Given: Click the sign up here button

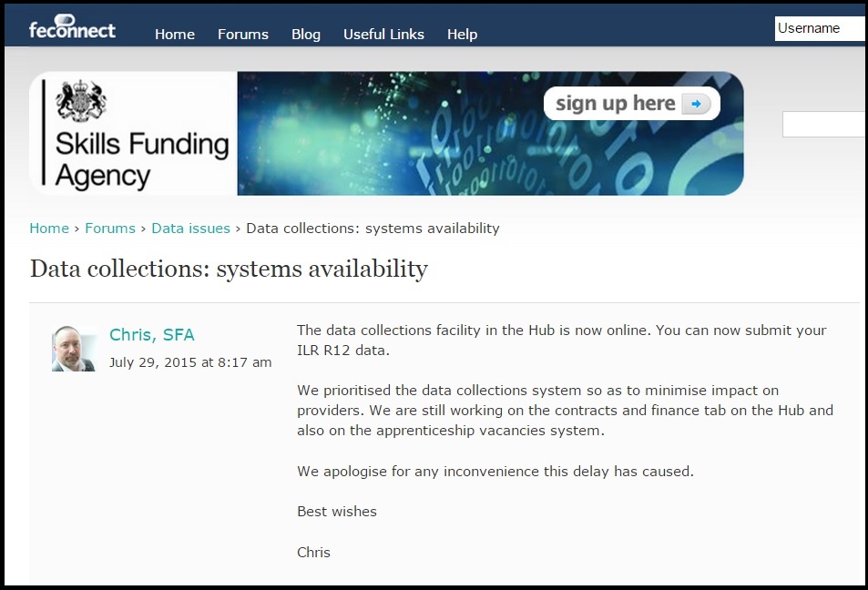Looking at the screenshot, I should (631, 104).
